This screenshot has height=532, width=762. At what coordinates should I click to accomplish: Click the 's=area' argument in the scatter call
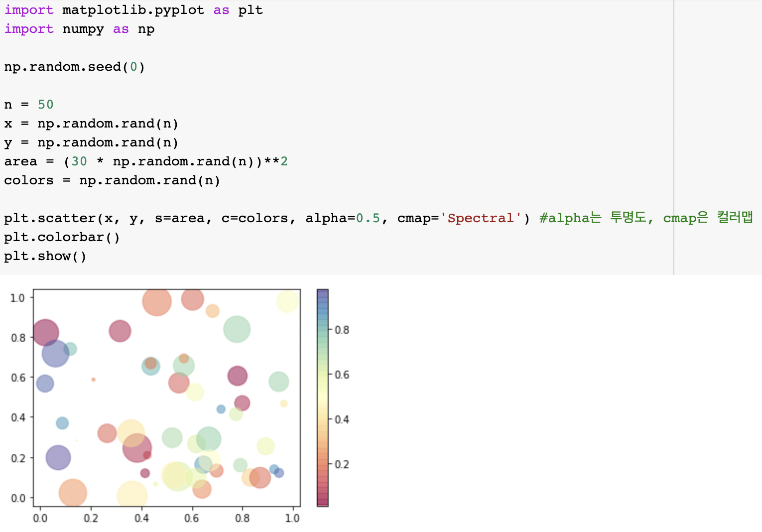coord(183,218)
